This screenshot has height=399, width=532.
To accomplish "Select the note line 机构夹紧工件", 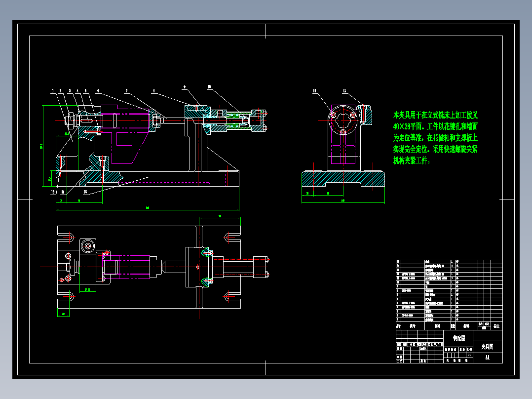I will pyautogui.click(x=412, y=160).
